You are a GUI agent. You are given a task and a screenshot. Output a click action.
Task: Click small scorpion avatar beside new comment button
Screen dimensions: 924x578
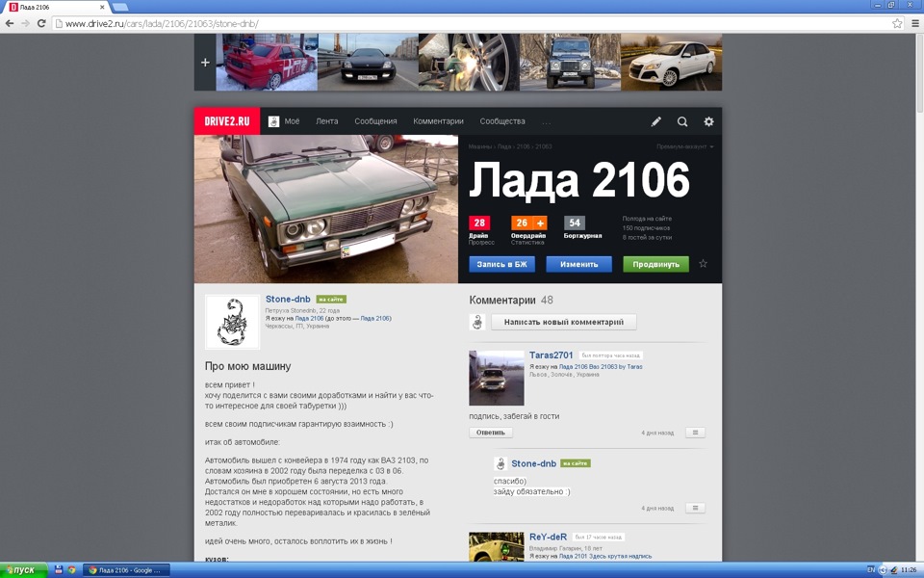477,322
